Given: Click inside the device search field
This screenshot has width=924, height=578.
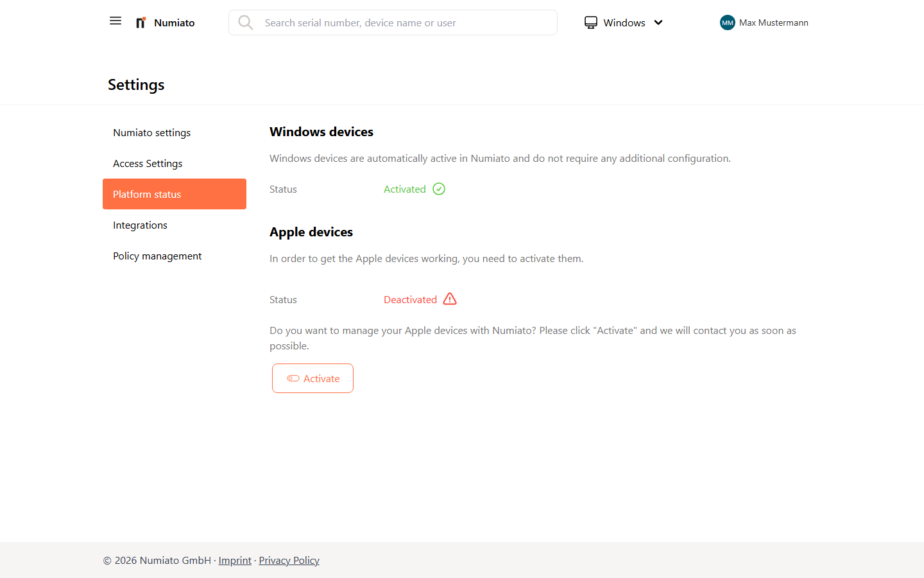Looking at the screenshot, I should click(393, 22).
